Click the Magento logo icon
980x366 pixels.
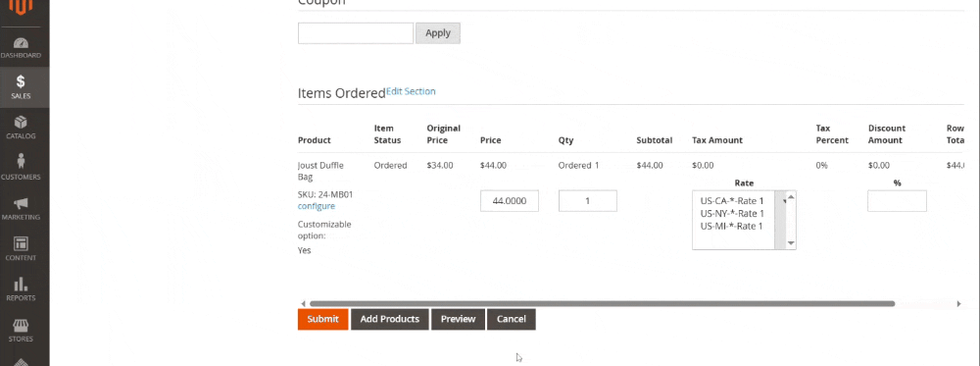point(21,6)
